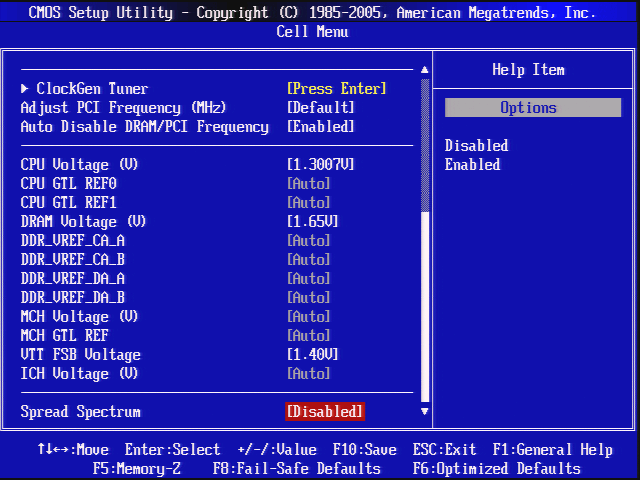Select DDR_VREF_CA_A setting

73,241
